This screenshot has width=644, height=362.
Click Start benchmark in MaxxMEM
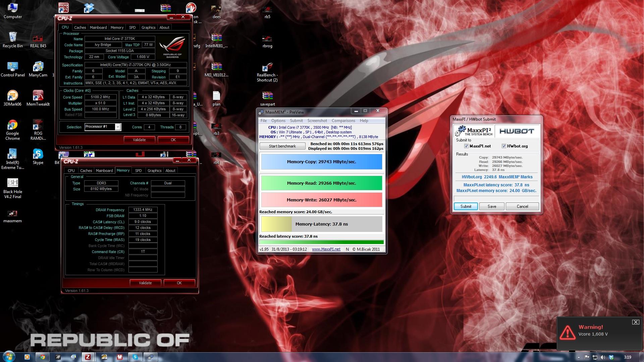pyautogui.click(x=282, y=146)
